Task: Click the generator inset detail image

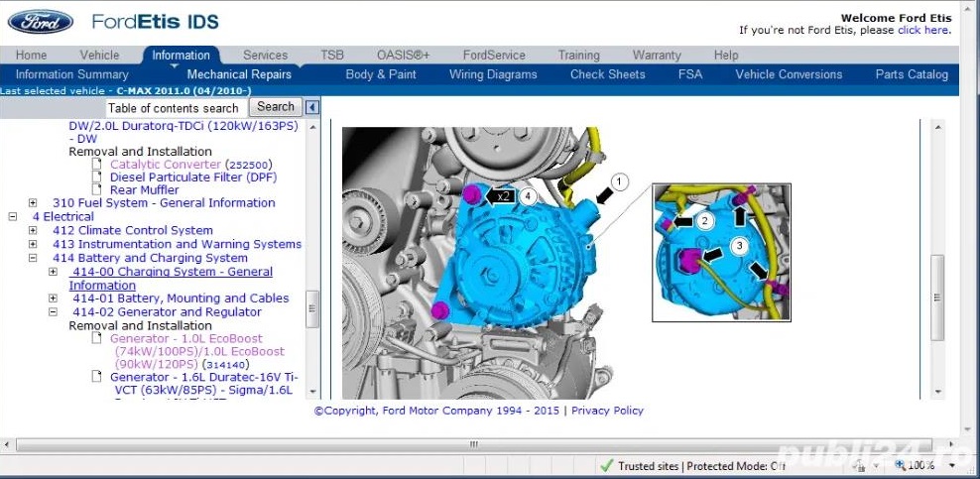Action: tap(721, 252)
